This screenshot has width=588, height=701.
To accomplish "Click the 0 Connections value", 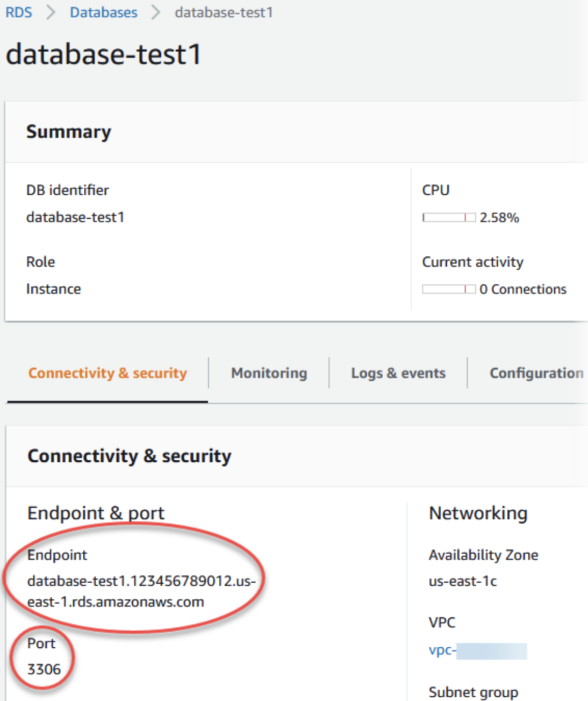I will [523, 289].
